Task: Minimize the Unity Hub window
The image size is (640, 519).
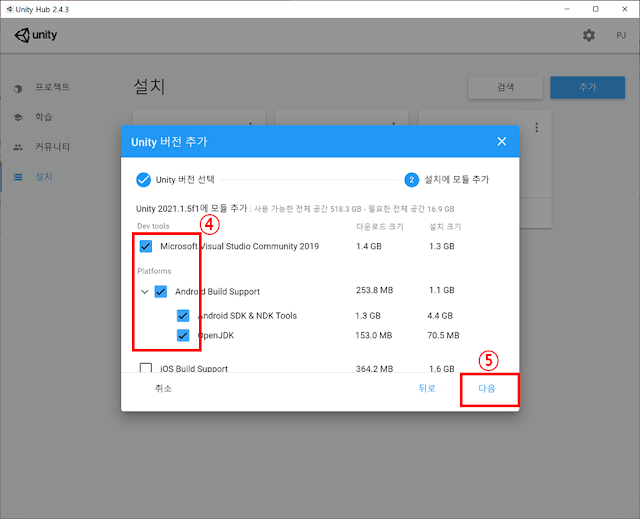Action: 567,9
